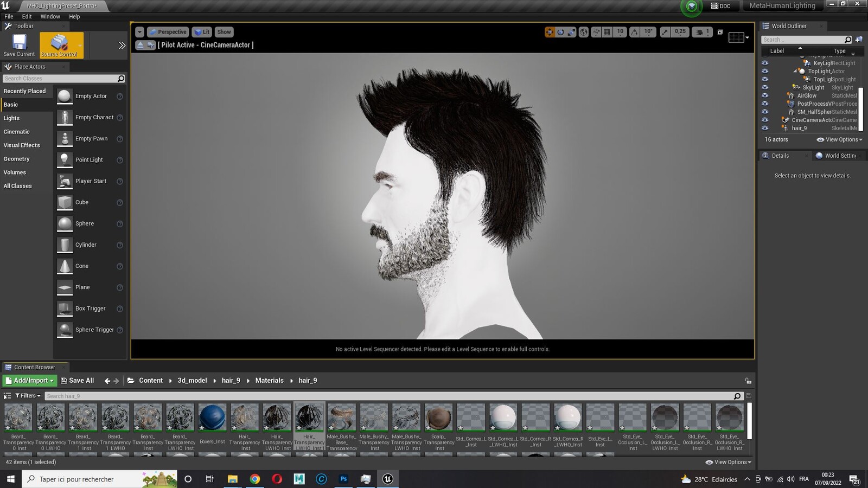Open the Source Control toolbar icon
Viewport: 868px width, 488px height.
click(59, 45)
